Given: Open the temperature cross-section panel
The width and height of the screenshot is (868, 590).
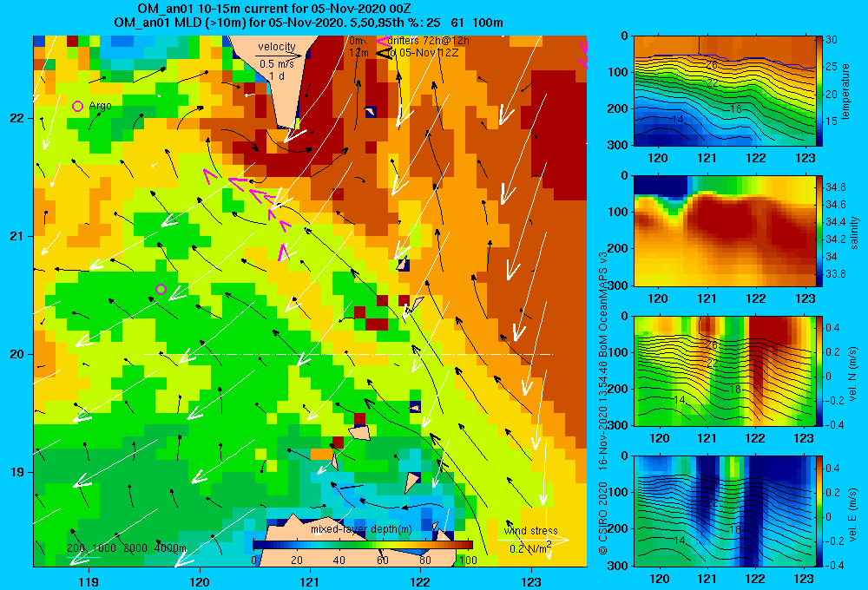Looking at the screenshot, I should click(724, 91).
